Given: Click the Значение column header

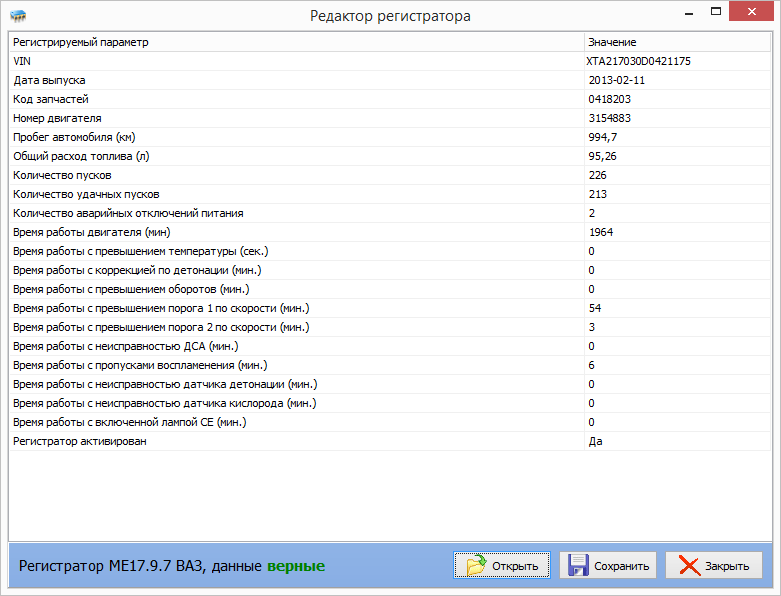Looking at the screenshot, I should (x=677, y=42).
